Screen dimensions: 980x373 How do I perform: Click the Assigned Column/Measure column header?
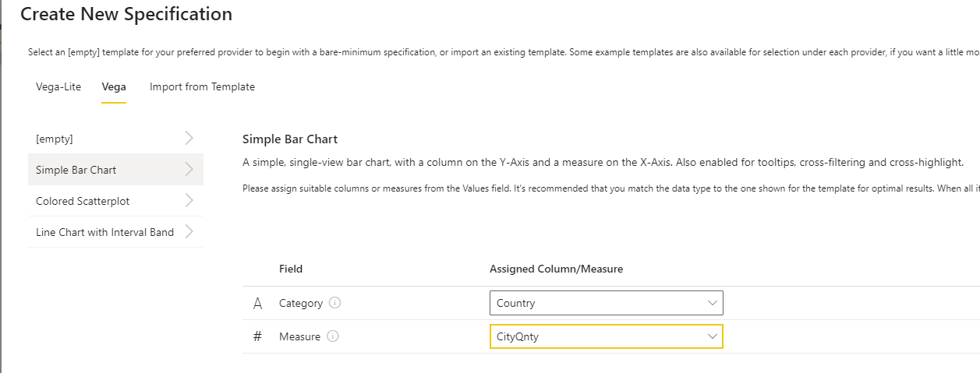tap(556, 269)
